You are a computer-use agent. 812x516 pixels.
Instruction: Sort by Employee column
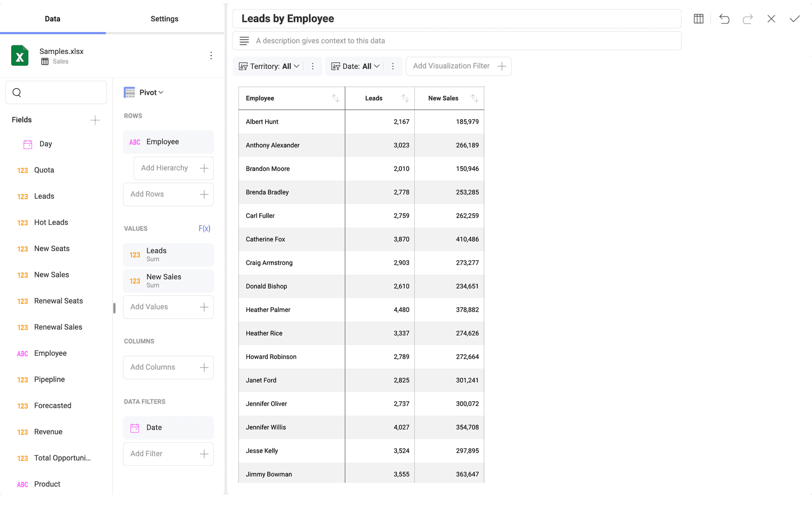pos(335,98)
